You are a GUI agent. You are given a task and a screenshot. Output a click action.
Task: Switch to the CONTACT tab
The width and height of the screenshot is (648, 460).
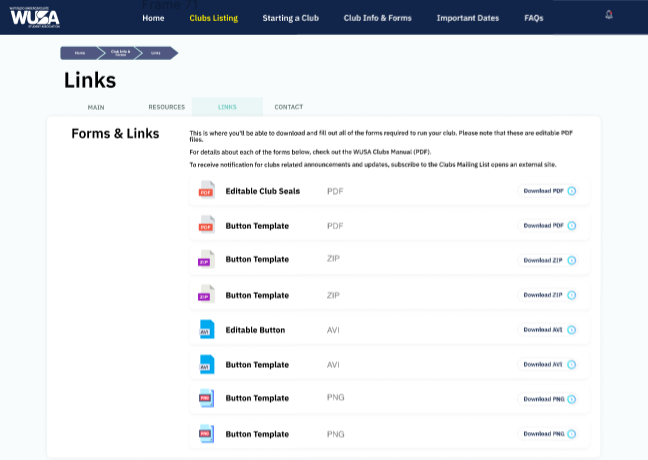pos(289,107)
